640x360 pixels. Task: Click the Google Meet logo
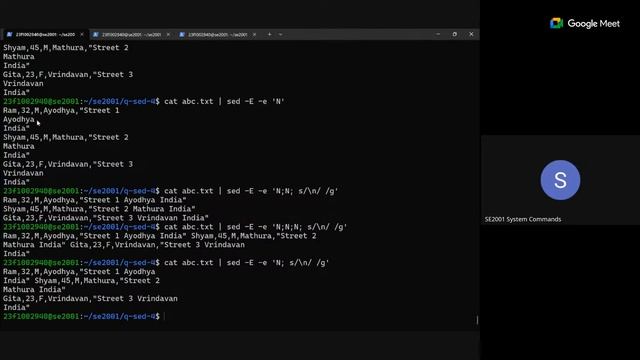(x=584, y=24)
